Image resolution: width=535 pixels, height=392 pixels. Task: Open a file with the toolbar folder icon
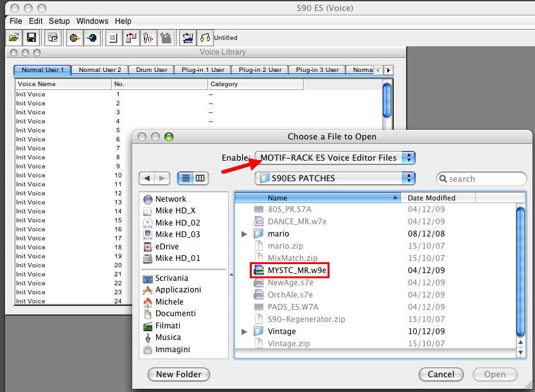pos(13,37)
